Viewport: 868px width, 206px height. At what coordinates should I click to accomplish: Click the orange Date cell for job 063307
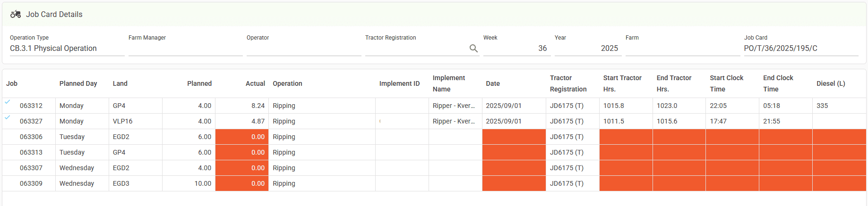click(x=514, y=168)
